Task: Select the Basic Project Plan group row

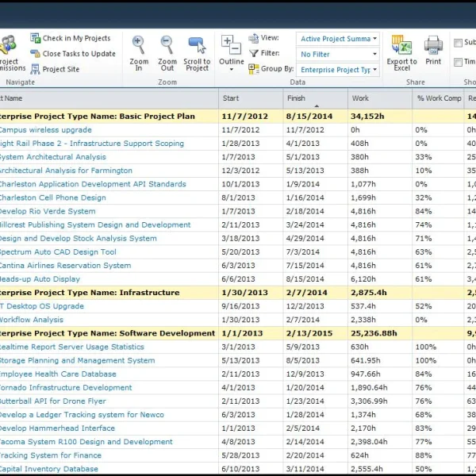Action: click(238, 117)
